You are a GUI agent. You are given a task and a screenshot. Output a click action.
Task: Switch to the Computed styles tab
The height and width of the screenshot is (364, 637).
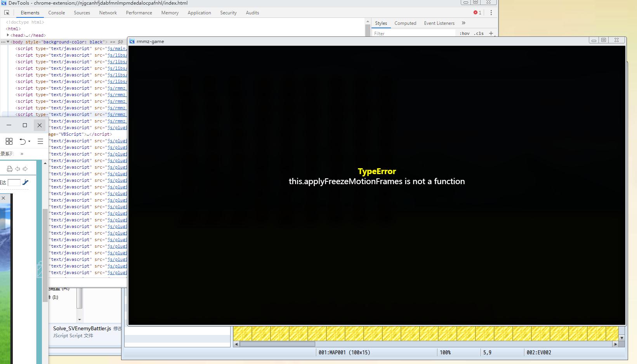coord(405,23)
